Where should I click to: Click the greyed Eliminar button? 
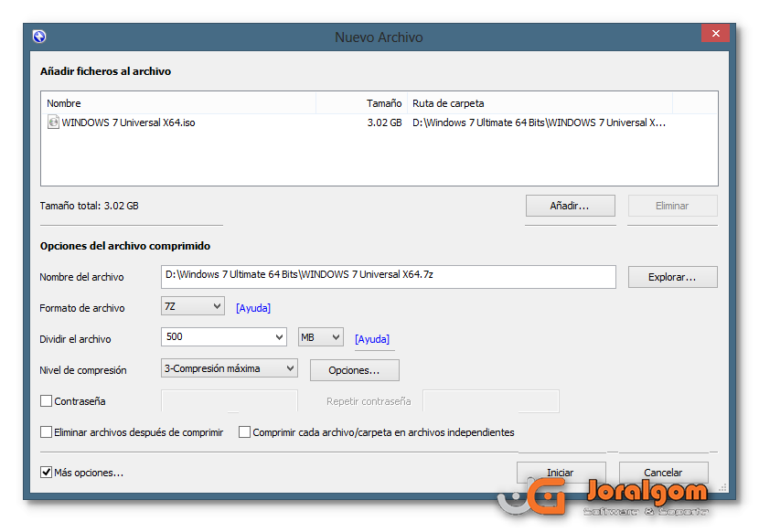point(672,206)
